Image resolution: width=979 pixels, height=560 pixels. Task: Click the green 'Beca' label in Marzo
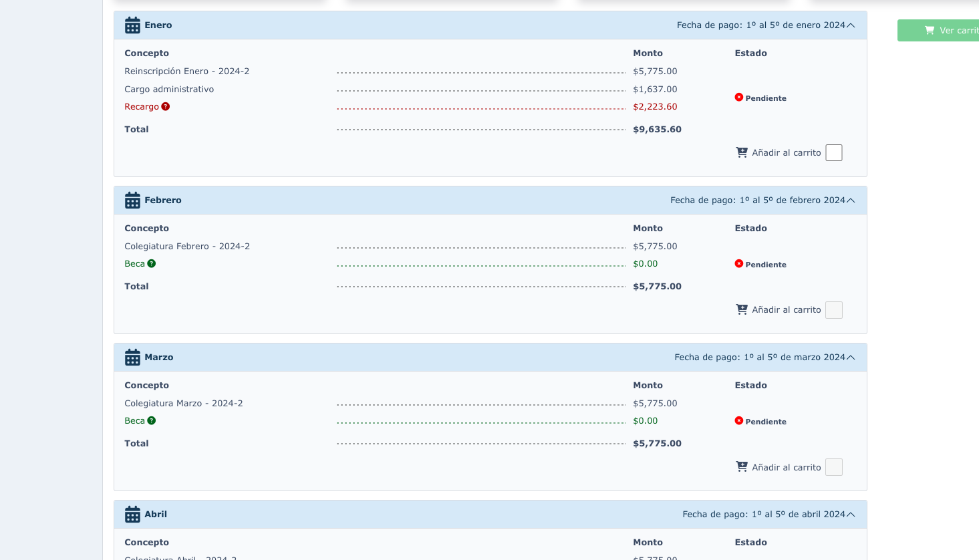pos(134,421)
